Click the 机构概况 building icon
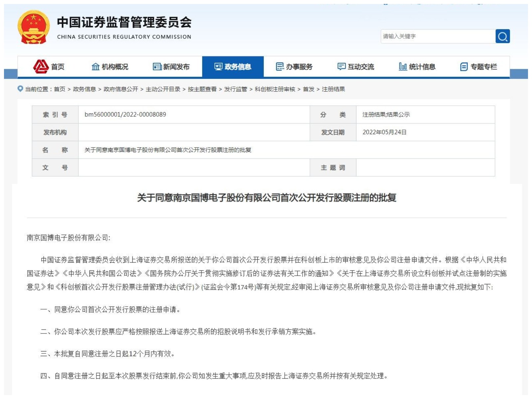This screenshot has width=532, height=399. tap(95, 67)
